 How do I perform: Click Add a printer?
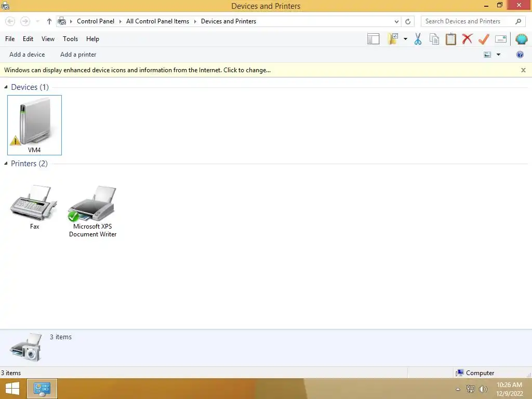pos(78,55)
